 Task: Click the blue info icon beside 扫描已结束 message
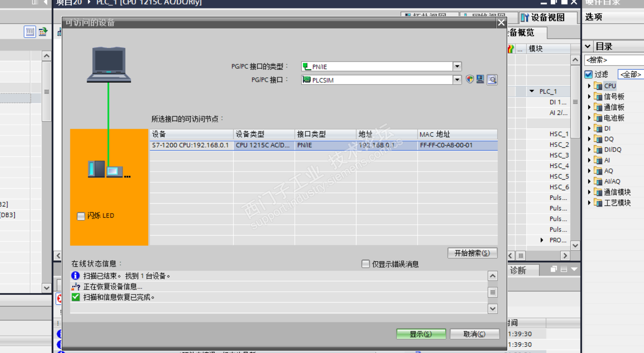[x=75, y=276]
